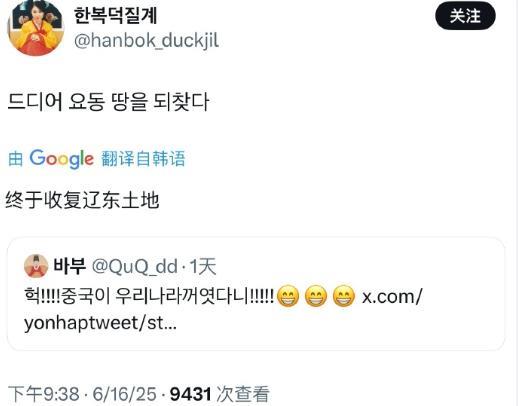Select the Korean tweet text 드디어 요동 땅을 되찾다
518x406 pixels.
pos(108,102)
